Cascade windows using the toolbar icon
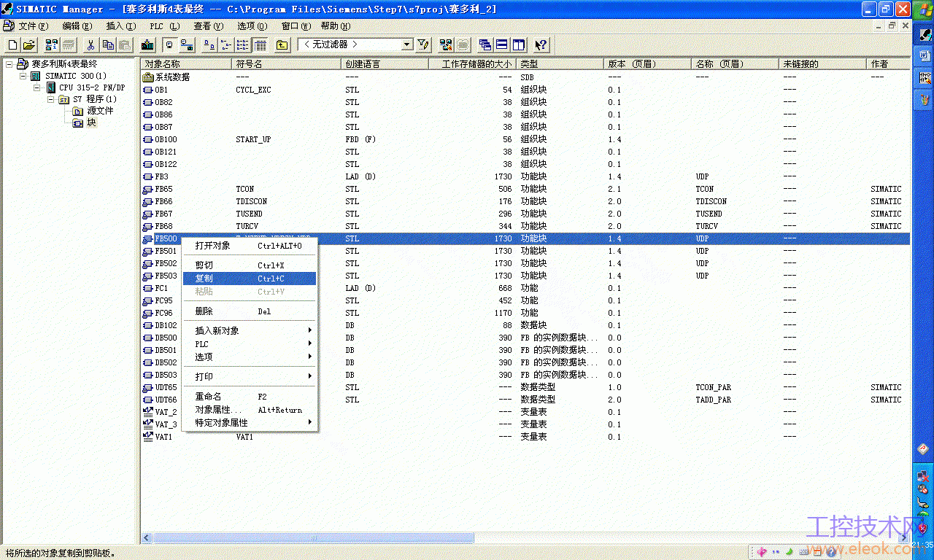Viewport: 934px width, 560px height. (x=485, y=45)
